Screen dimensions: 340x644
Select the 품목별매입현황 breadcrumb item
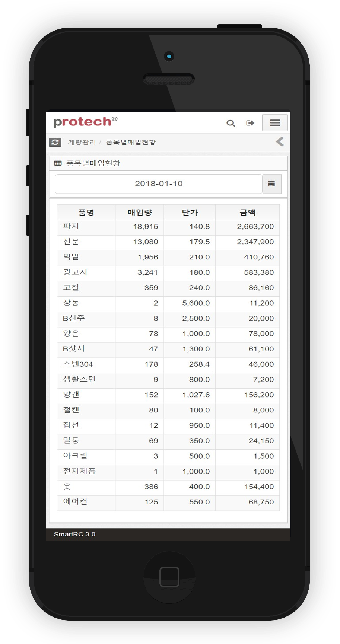pos(131,142)
